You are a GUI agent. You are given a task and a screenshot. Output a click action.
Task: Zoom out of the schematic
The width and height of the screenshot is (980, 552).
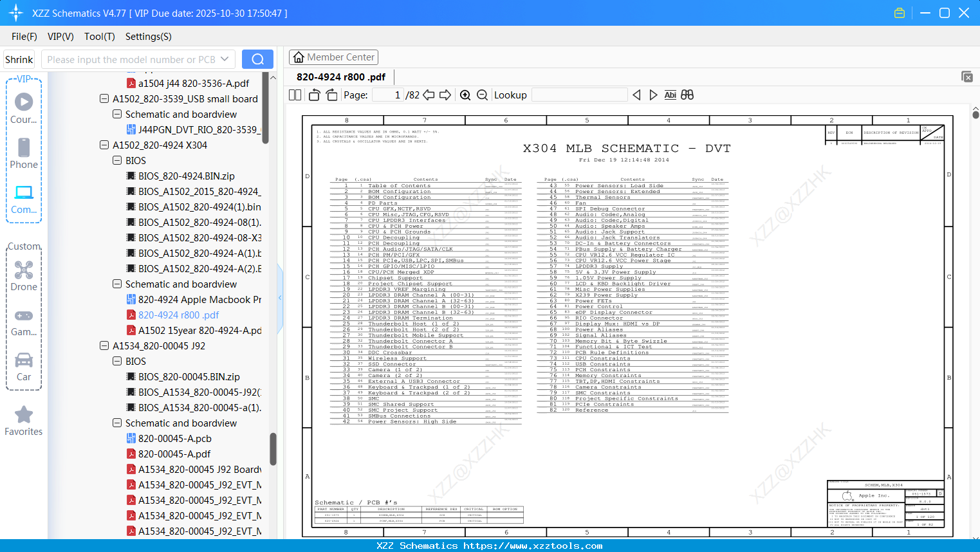tap(482, 95)
